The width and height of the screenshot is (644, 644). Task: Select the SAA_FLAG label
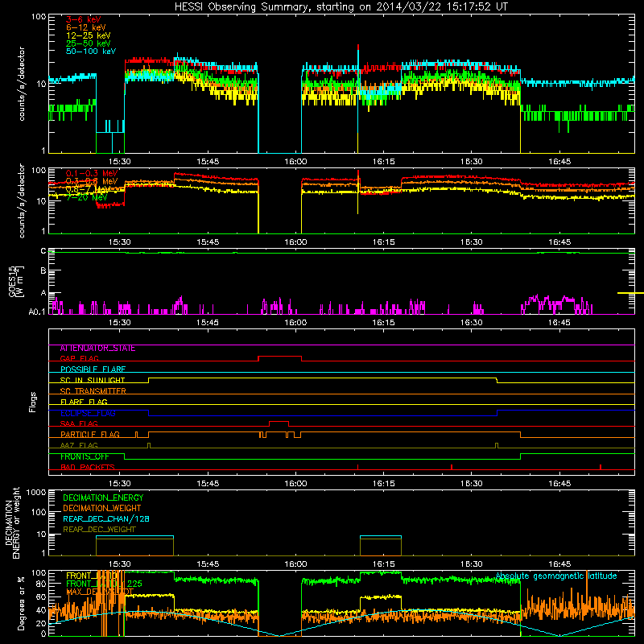(79, 424)
